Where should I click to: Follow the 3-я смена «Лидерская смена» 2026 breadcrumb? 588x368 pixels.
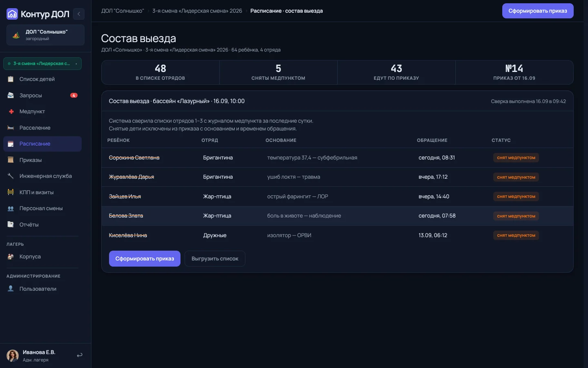[x=197, y=11]
